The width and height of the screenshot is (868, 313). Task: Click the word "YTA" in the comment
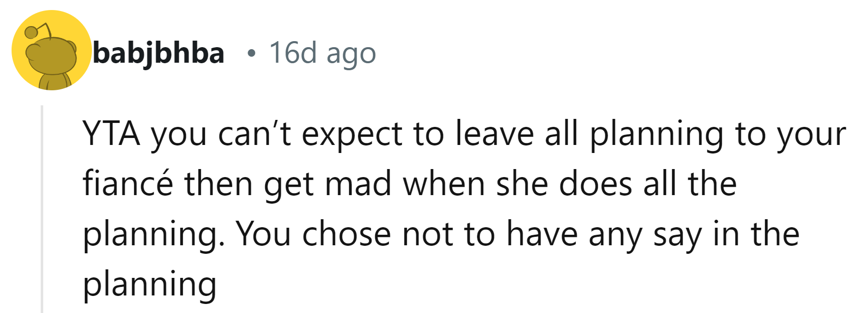point(111,134)
